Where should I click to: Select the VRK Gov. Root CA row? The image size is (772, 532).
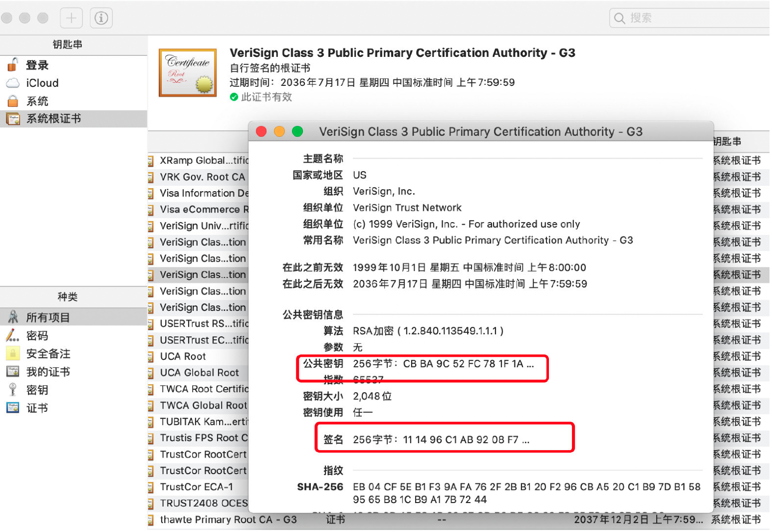click(198, 177)
